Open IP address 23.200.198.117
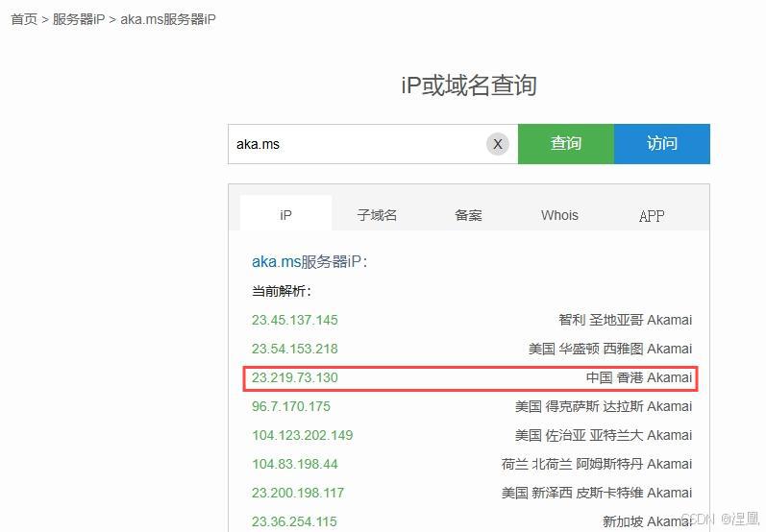 pos(298,493)
